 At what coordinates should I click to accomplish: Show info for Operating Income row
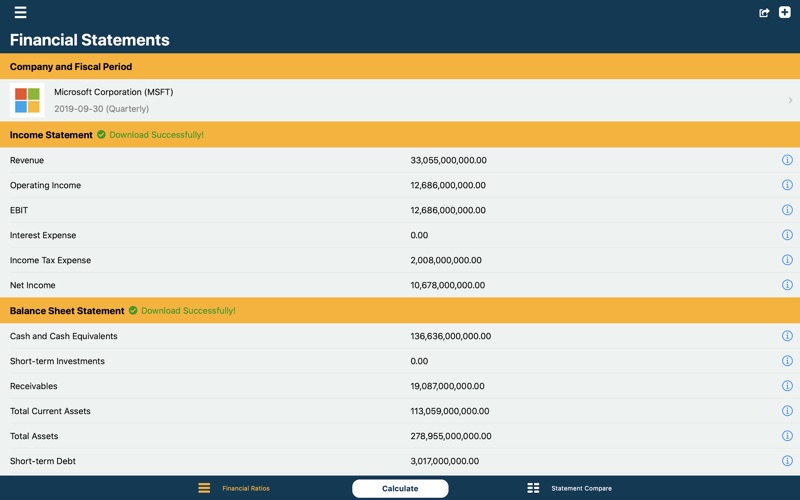pyautogui.click(x=787, y=185)
